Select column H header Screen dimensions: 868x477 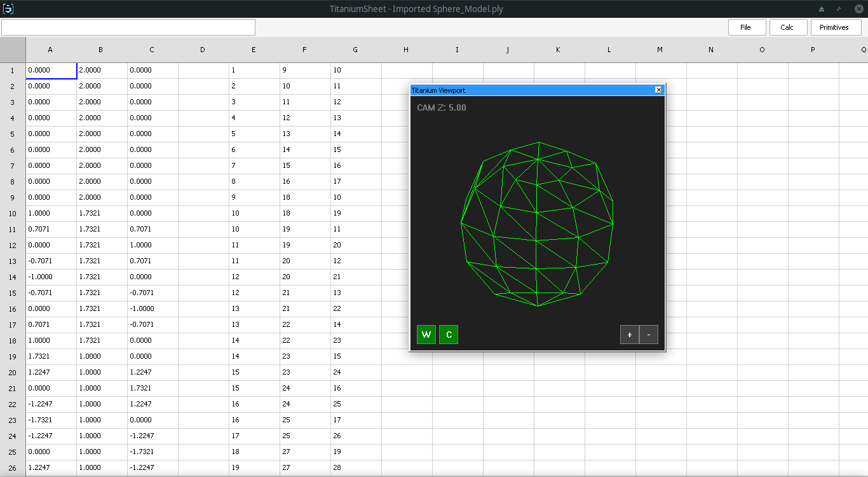pyautogui.click(x=407, y=50)
